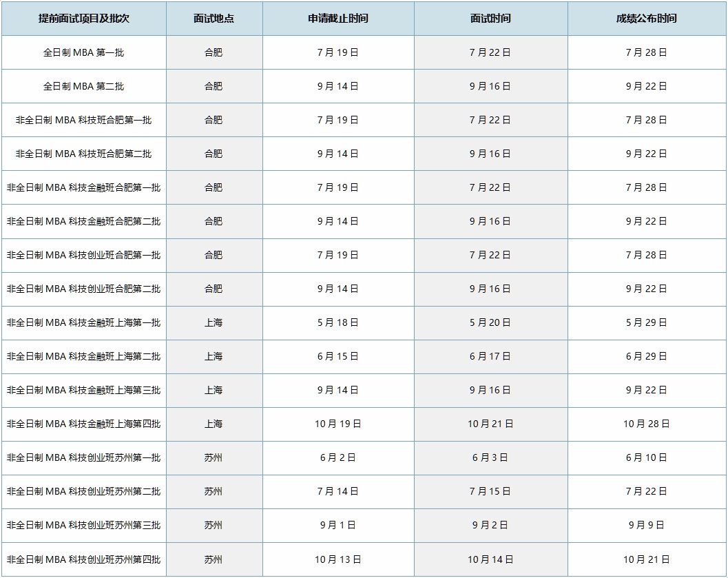Click 7月22日 result date in 苏州第二批 row
Image resolution: width=728 pixels, height=578 pixels.
pyautogui.click(x=646, y=491)
